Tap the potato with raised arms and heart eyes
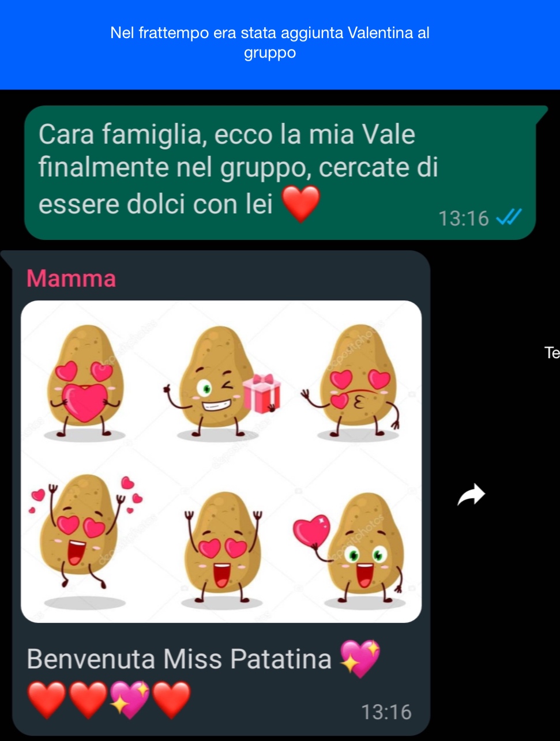Image resolution: width=560 pixels, height=741 pixels. coord(222,548)
